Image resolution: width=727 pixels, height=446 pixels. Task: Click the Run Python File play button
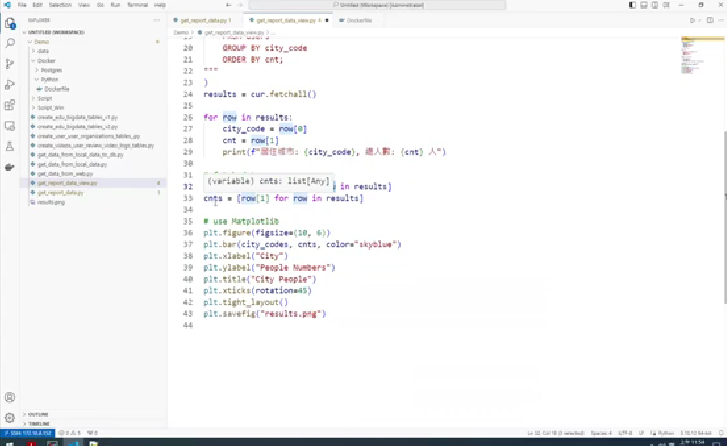click(x=692, y=20)
